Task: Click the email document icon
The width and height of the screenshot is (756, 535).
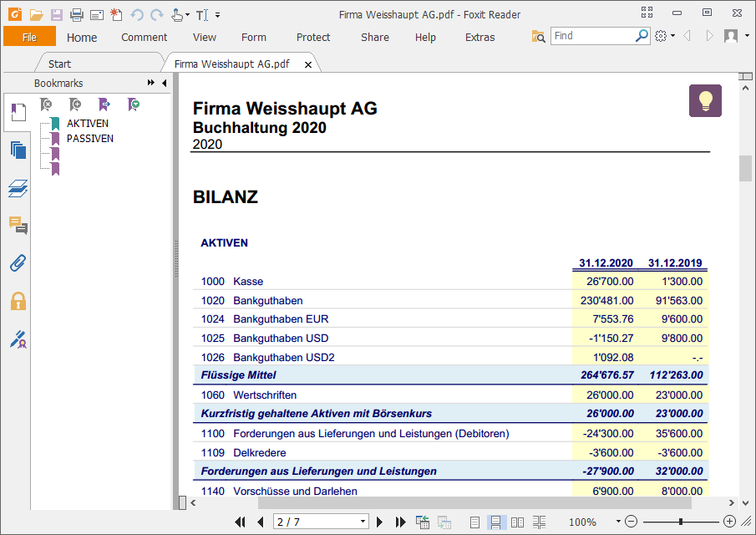Action: tap(97, 15)
